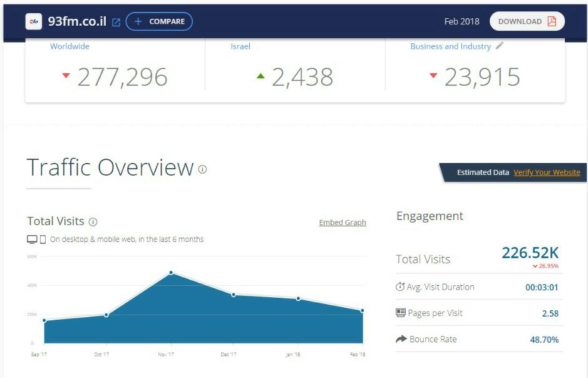The height and width of the screenshot is (378, 588).
Task: Open the Israel country rank link
Action: 240,46
